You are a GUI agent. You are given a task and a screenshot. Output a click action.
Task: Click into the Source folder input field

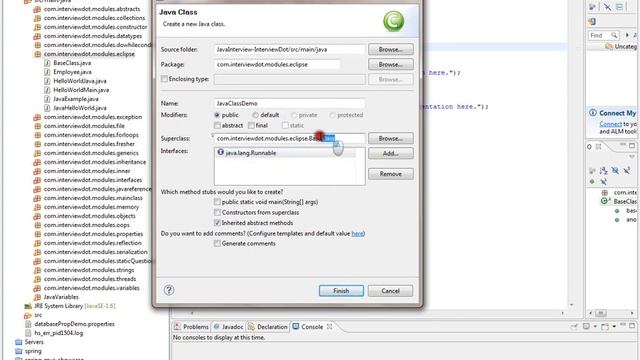point(289,49)
